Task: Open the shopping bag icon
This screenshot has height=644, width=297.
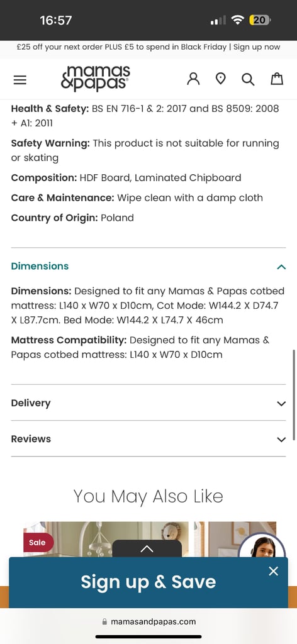Action: (x=277, y=79)
